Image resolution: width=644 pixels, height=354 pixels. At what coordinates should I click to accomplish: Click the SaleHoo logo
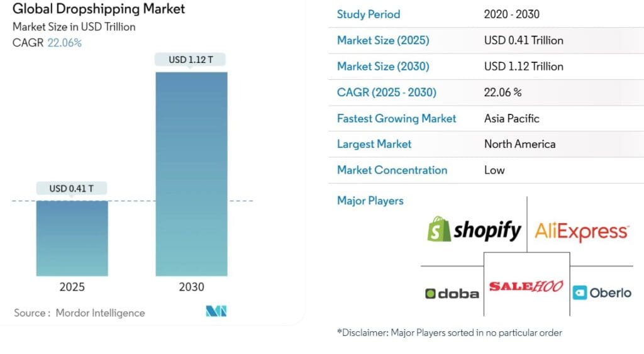(x=526, y=286)
